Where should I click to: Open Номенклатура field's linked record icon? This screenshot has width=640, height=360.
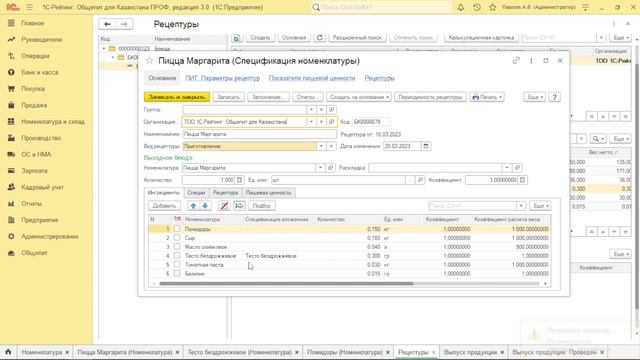[x=330, y=168]
